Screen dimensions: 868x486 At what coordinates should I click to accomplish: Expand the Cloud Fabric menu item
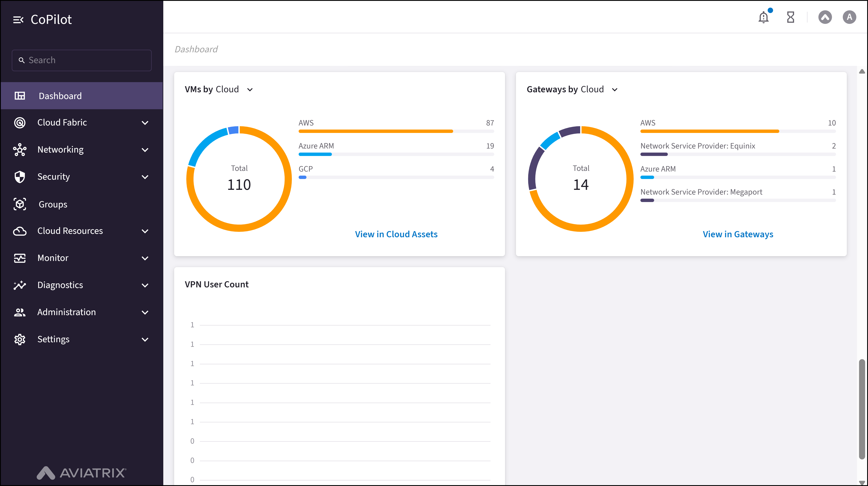(x=145, y=123)
